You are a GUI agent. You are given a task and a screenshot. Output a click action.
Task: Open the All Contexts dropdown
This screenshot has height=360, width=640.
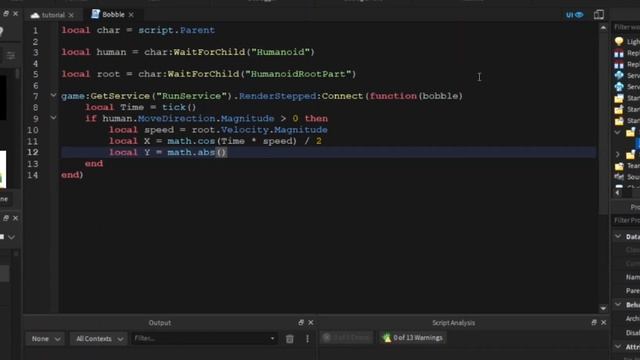(98, 339)
